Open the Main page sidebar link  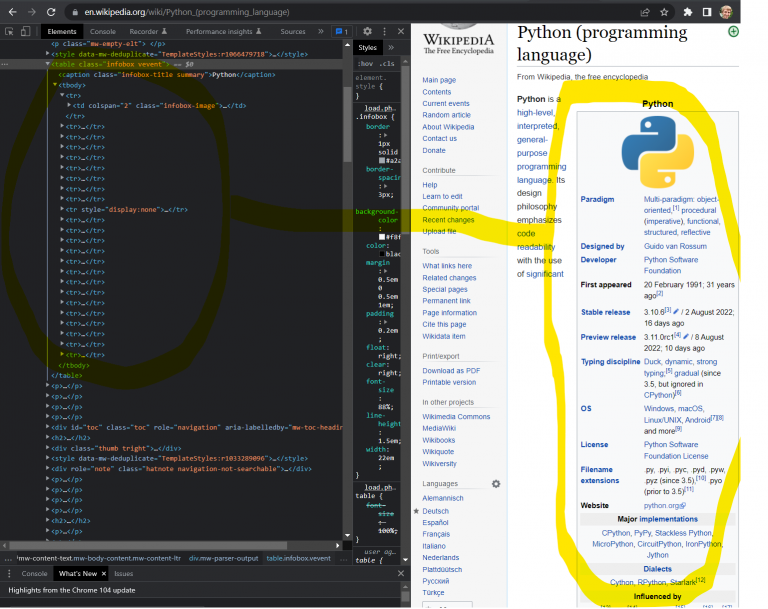[x=439, y=80]
